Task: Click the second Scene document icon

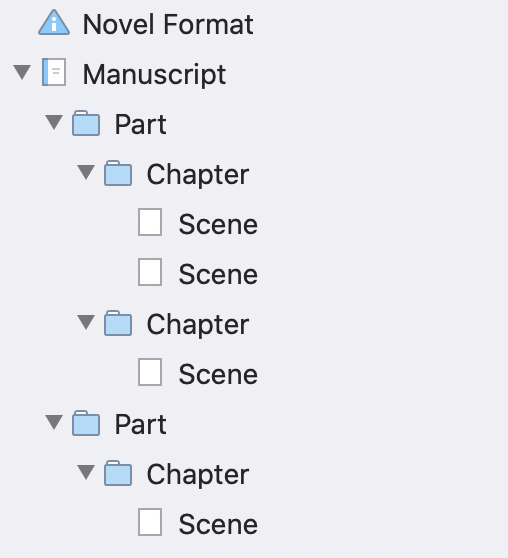Action: coord(150,272)
